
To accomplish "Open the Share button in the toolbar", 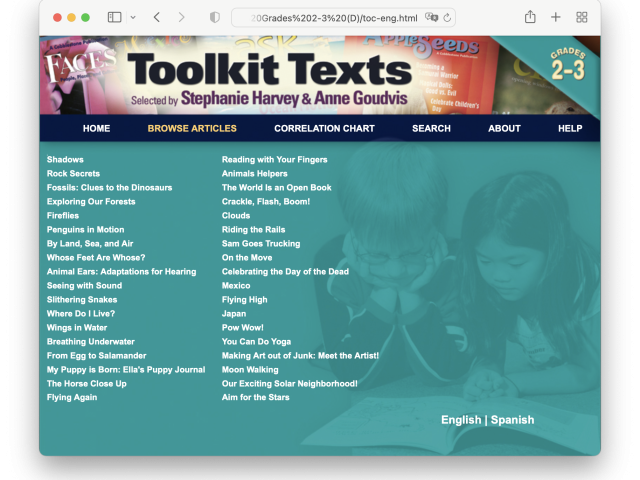I will [530, 17].
